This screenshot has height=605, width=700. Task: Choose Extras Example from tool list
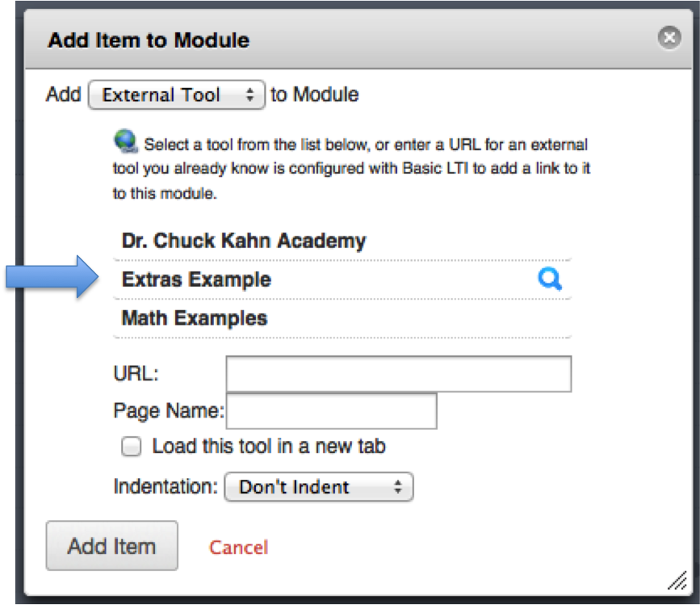point(196,279)
